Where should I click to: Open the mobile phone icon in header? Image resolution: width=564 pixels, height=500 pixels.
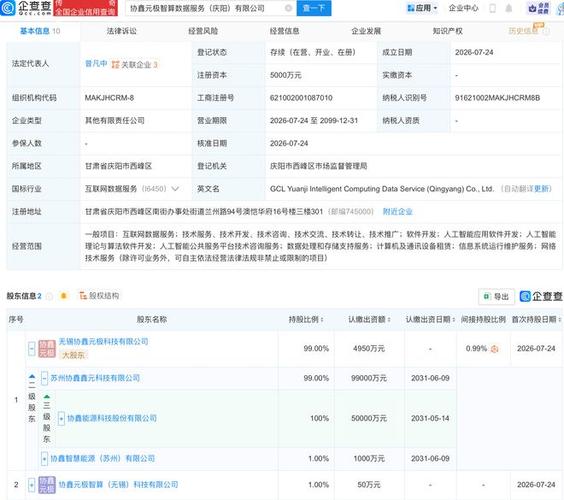[492, 8]
